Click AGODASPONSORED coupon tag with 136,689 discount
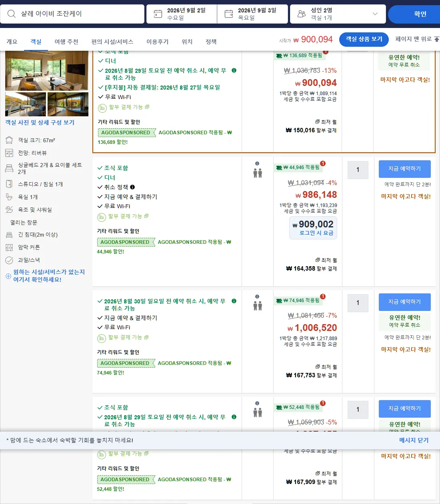440x504 pixels. [126, 133]
